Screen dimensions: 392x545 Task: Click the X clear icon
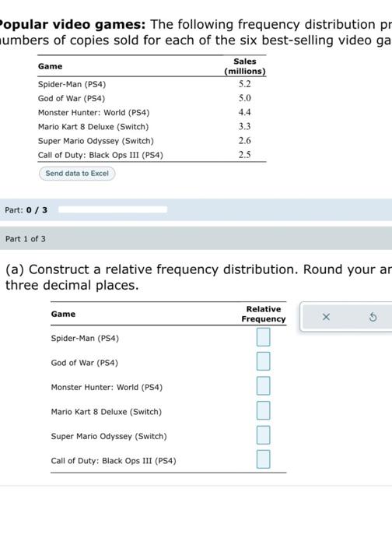[x=326, y=317]
